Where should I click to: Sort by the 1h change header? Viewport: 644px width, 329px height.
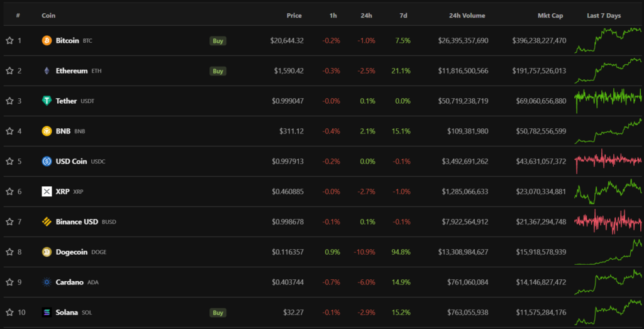pyautogui.click(x=333, y=16)
